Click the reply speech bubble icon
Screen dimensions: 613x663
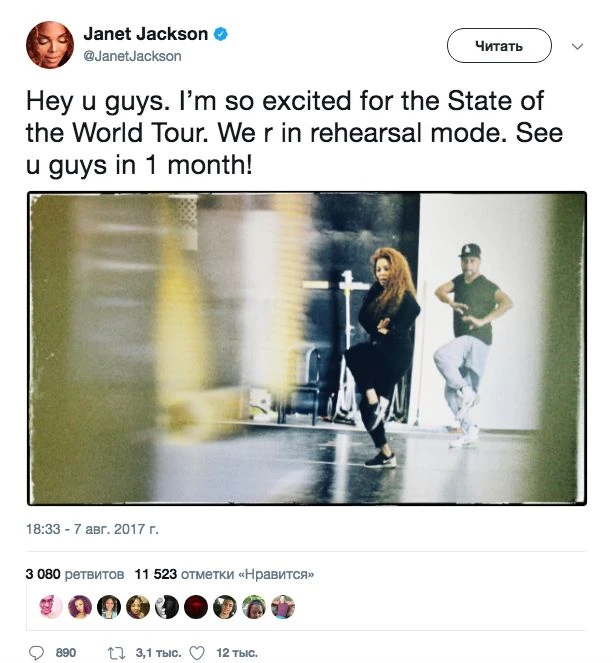tap(37, 652)
